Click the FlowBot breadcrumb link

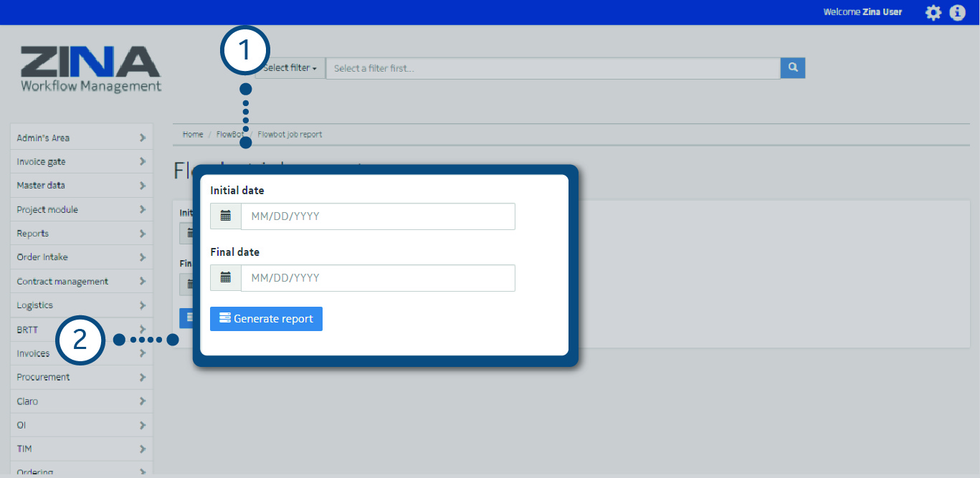pos(229,135)
